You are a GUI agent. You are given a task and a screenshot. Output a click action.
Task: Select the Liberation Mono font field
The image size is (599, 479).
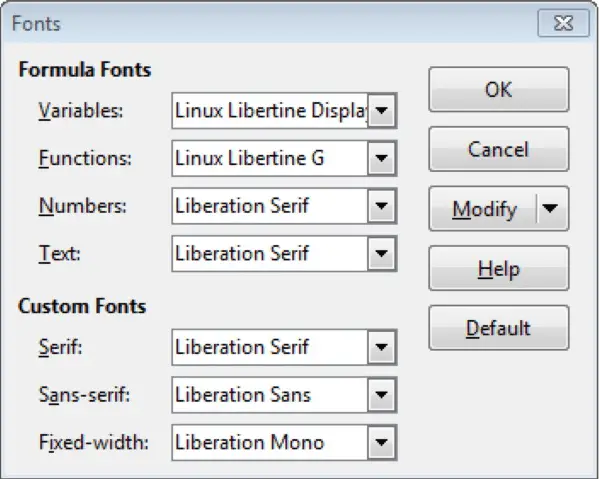[270, 442]
